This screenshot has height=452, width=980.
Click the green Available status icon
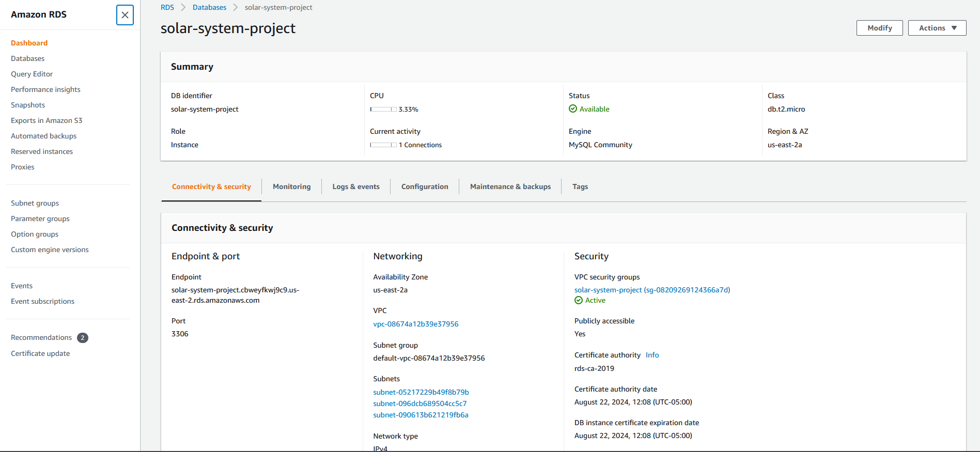tap(573, 109)
